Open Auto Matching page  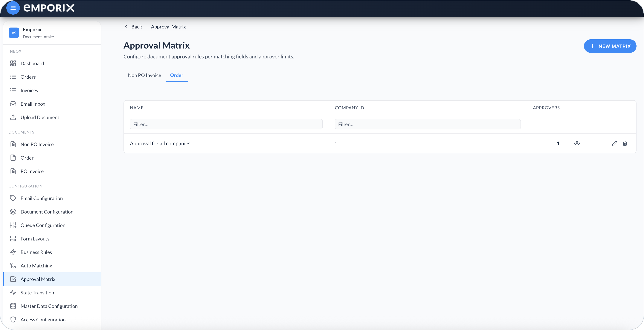pyautogui.click(x=52, y=266)
